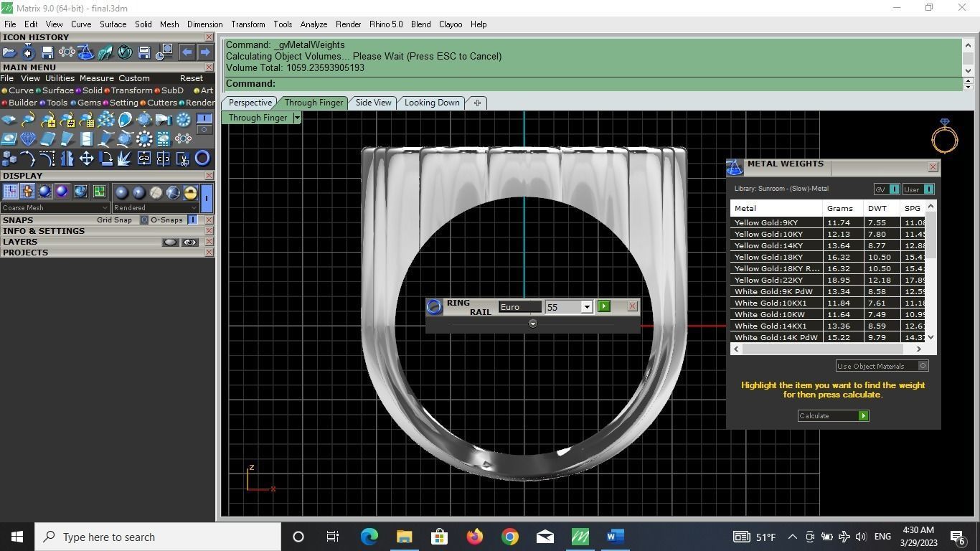The height and width of the screenshot is (551, 980).
Task: Select the scissors trim tool icon
Action: click(x=183, y=158)
